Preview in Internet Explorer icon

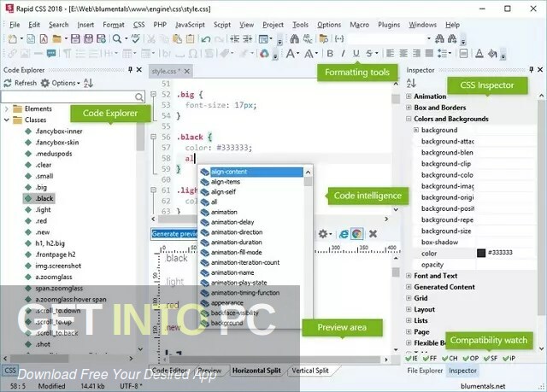point(344,234)
